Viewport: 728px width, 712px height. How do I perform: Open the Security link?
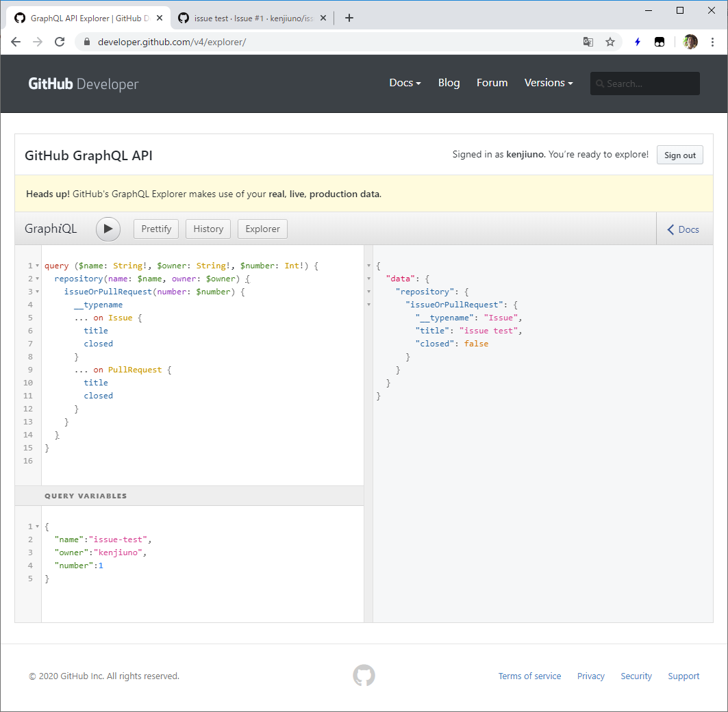pyautogui.click(x=636, y=676)
